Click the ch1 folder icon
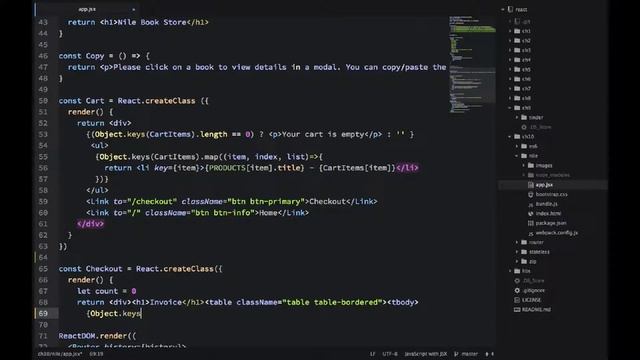 (x=517, y=31)
